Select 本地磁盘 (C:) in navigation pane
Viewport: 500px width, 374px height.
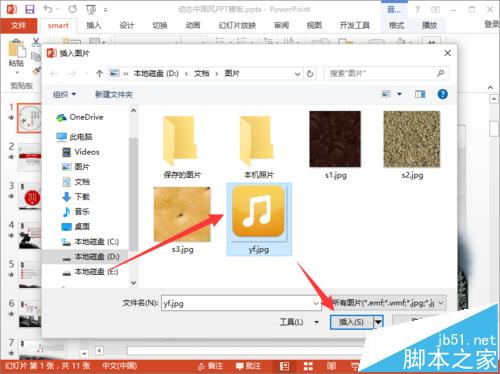point(90,242)
